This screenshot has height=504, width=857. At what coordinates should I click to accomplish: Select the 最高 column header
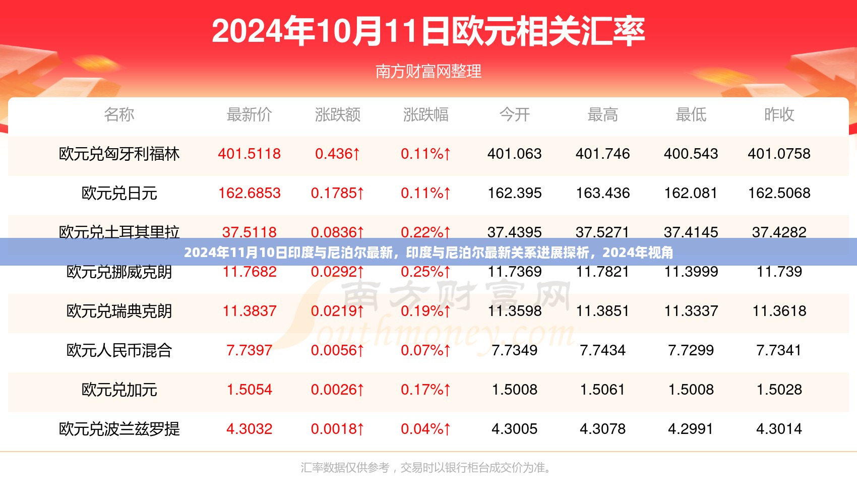click(x=602, y=115)
